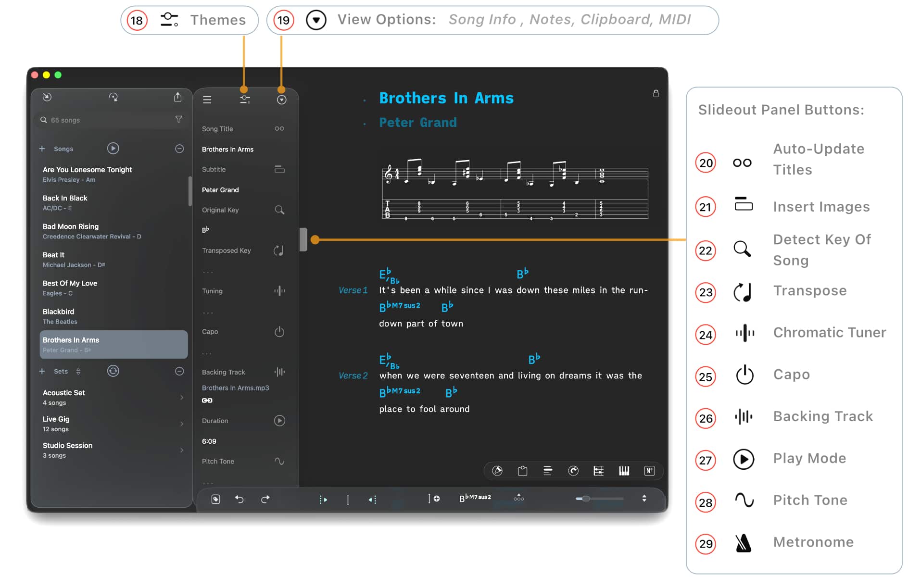Click the pen drawing icon in floating toolbar
The width and height of the screenshot is (908, 588).
497,471
